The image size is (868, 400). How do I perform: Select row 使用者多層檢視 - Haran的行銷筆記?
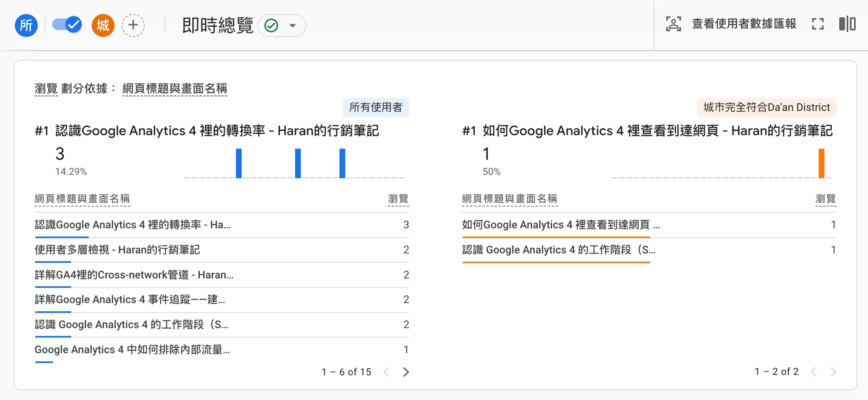coord(222,250)
